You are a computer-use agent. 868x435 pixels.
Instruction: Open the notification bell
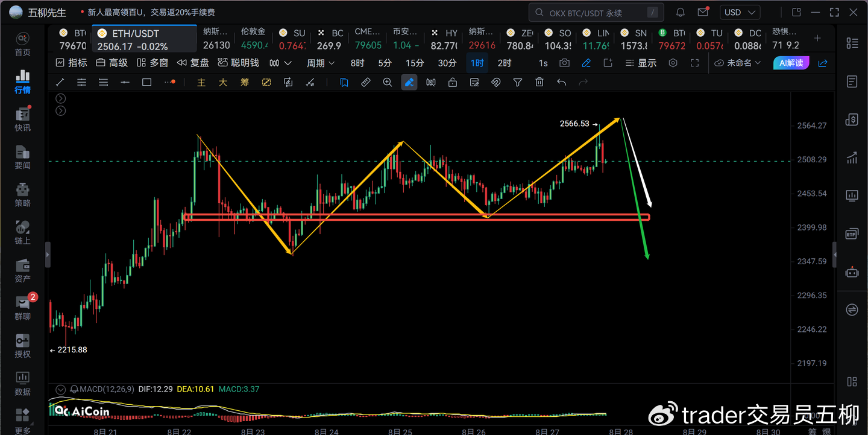tap(681, 12)
